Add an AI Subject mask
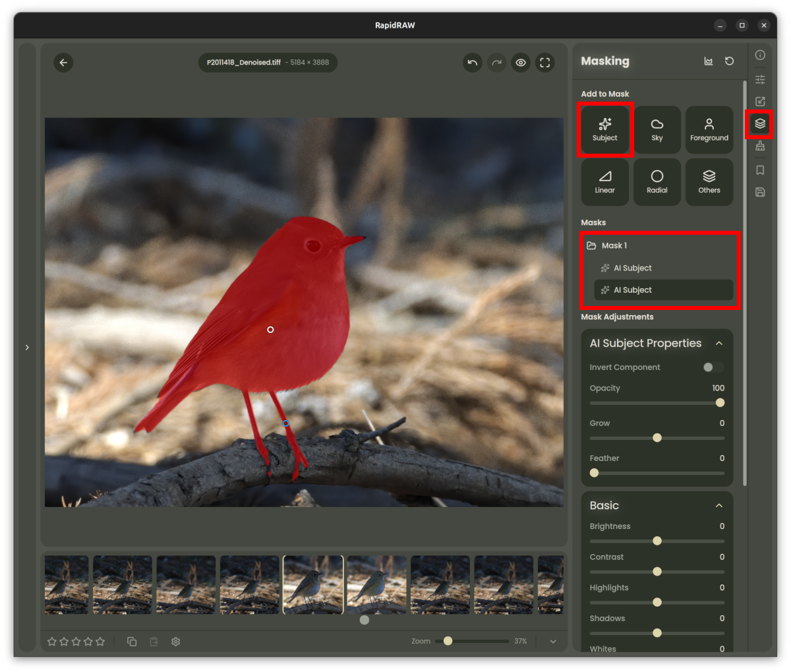 click(x=605, y=130)
